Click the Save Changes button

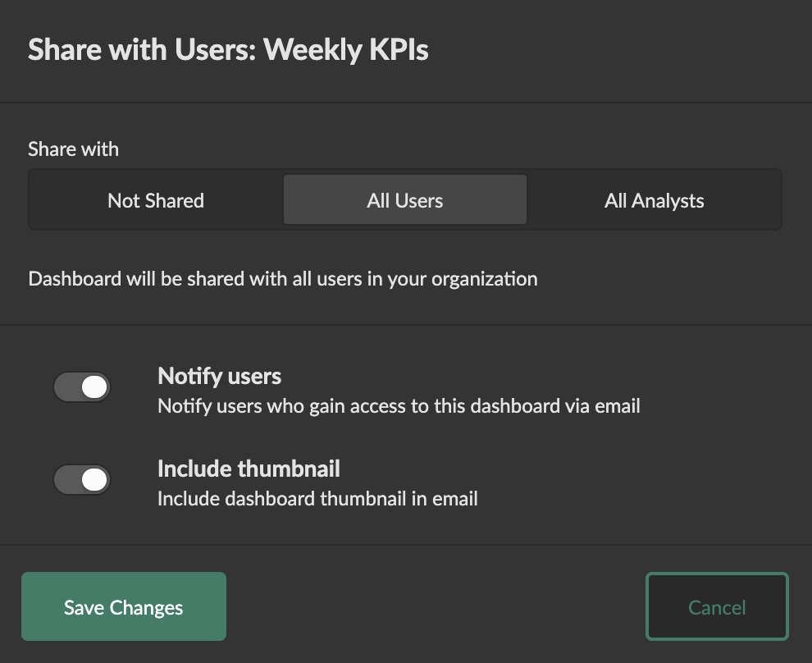(124, 607)
